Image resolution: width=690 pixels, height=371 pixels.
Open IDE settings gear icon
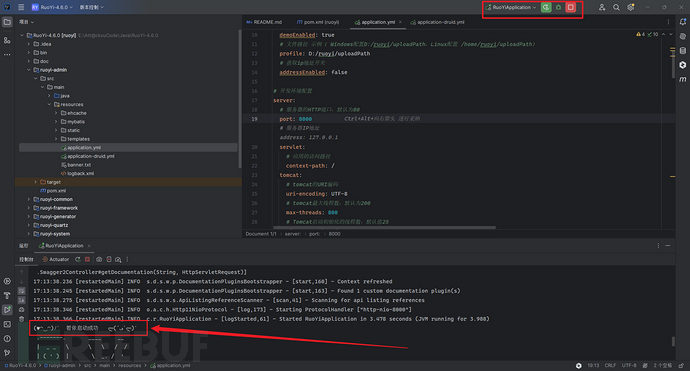(x=631, y=7)
